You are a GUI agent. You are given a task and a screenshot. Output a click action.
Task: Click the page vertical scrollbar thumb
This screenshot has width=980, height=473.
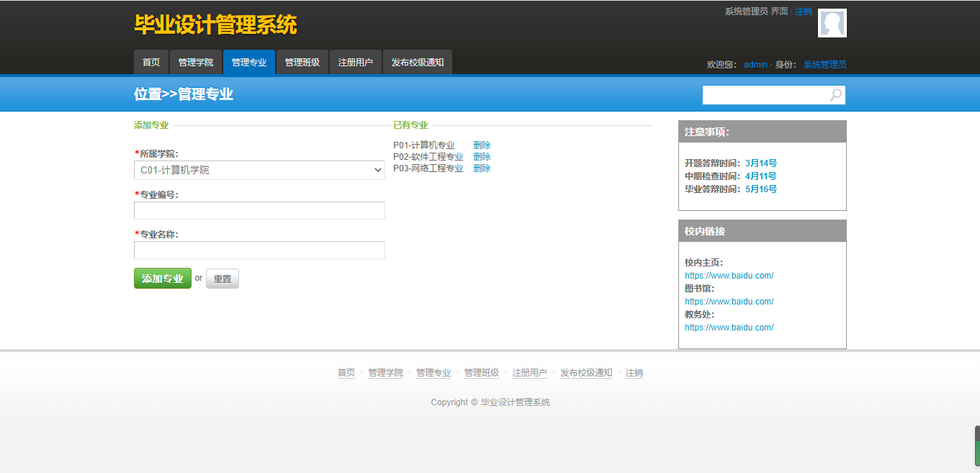[977, 446]
